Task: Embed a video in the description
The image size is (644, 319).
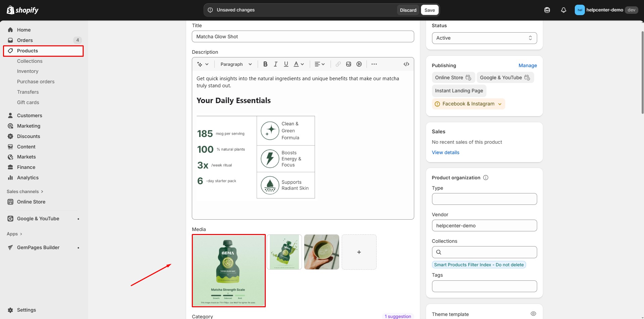Action: coord(359,64)
